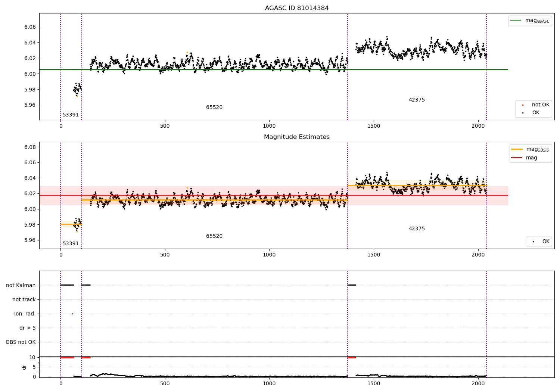560x392 pixels.
Task: Click the 'mag OBSID' legend label
Action: pos(538,149)
